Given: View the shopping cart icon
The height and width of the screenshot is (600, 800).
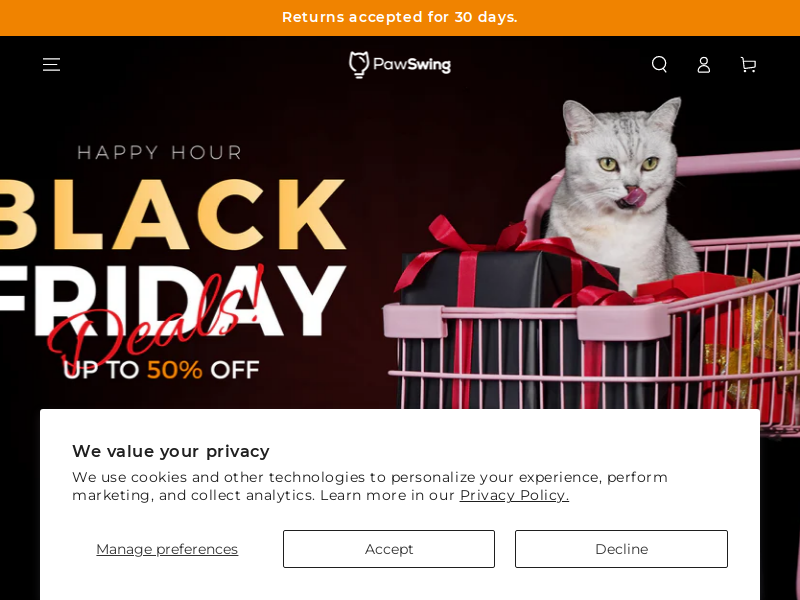Looking at the screenshot, I should [748, 64].
